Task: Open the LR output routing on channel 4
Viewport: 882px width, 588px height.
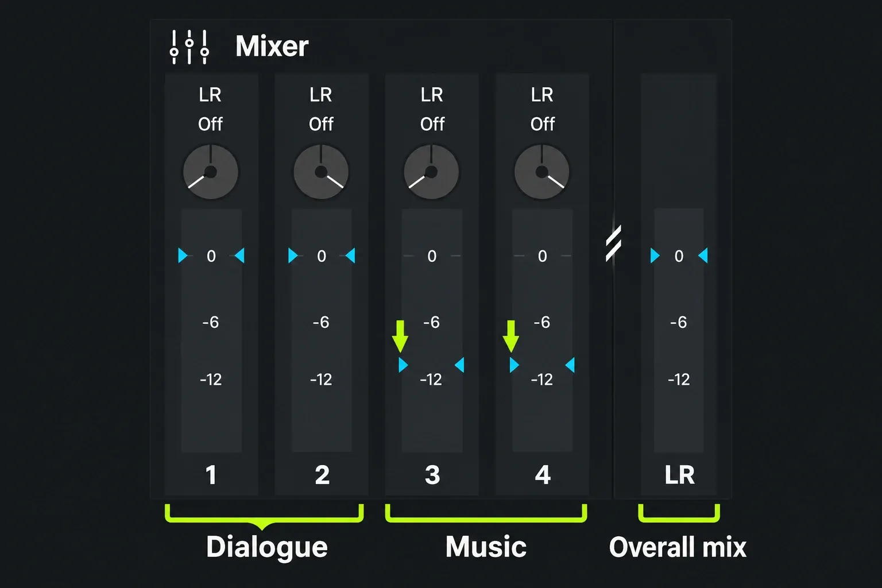Action: [542, 95]
